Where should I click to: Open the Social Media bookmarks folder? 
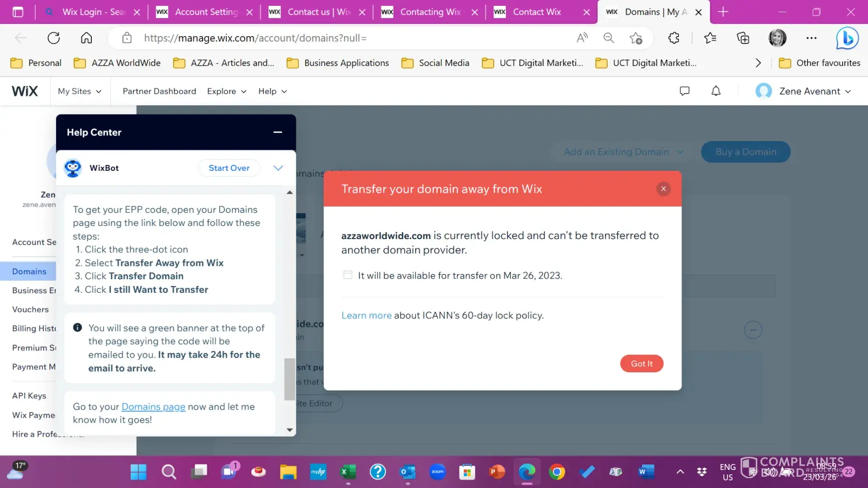click(435, 63)
